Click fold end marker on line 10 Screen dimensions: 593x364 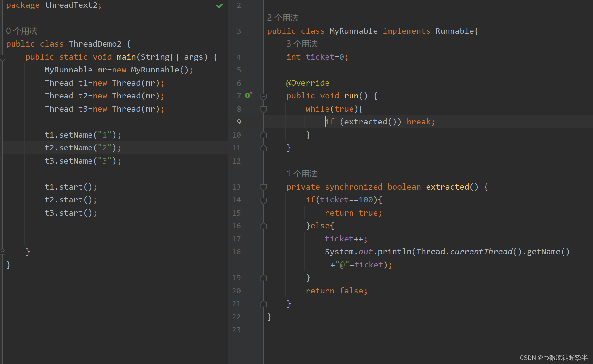point(264,135)
